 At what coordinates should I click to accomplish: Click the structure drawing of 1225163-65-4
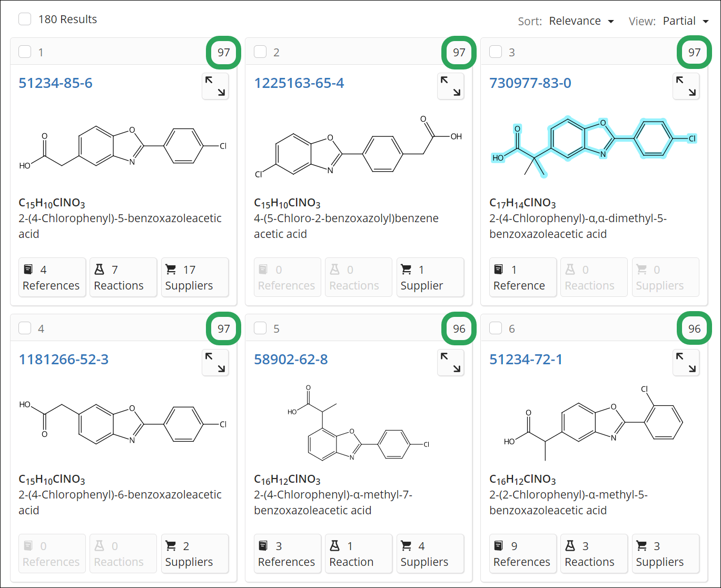[x=358, y=147]
